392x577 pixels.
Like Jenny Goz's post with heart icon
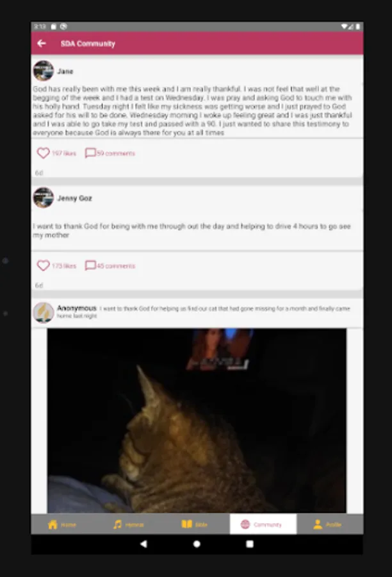tap(43, 265)
